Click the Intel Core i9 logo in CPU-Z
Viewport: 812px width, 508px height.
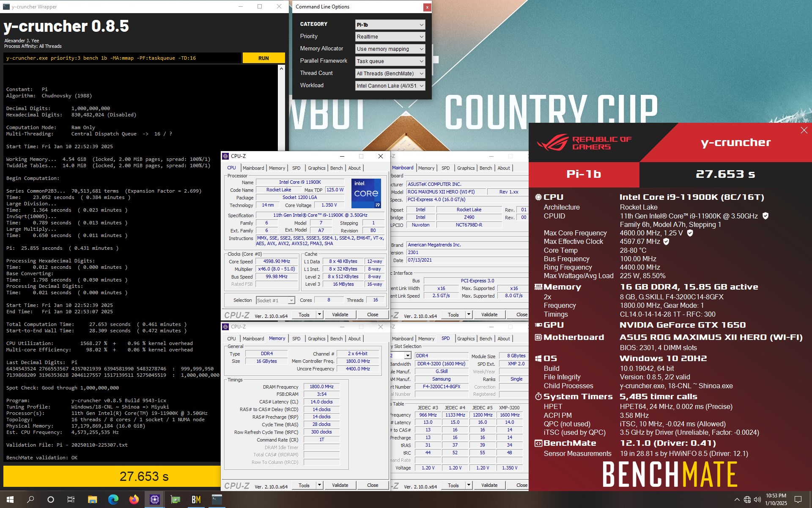(x=366, y=193)
